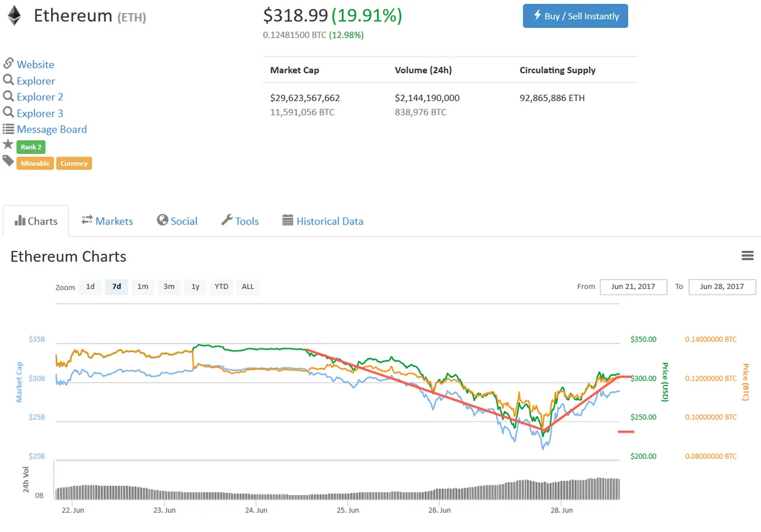Click the $350.00 price axis label

pos(643,339)
